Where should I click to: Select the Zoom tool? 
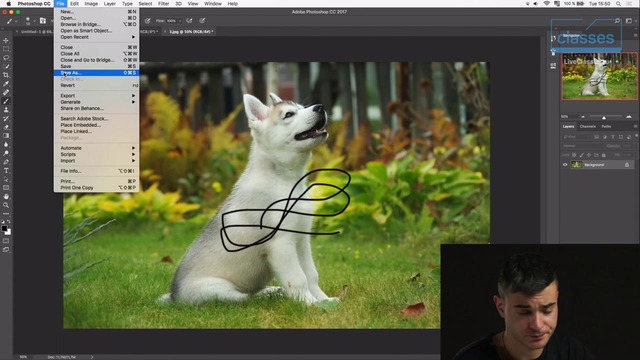tap(6, 205)
